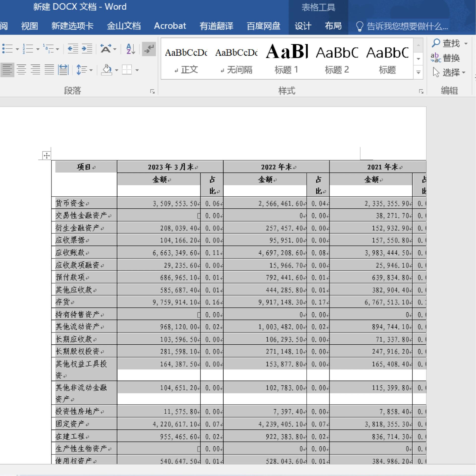The height and width of the screenshot is (476, 476).
Task: Open Asian layout dropdown arrow
Action: [115, 49]
